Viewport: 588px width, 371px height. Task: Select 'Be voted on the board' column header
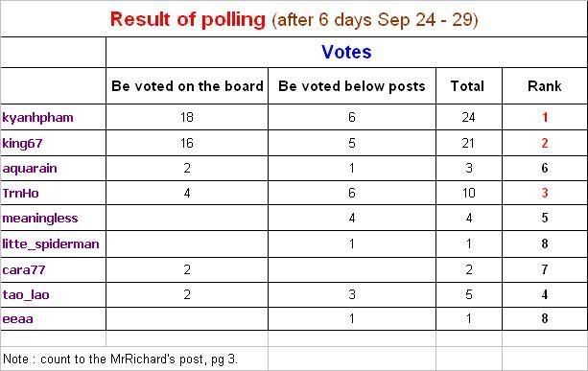click(x=187, y=86)
